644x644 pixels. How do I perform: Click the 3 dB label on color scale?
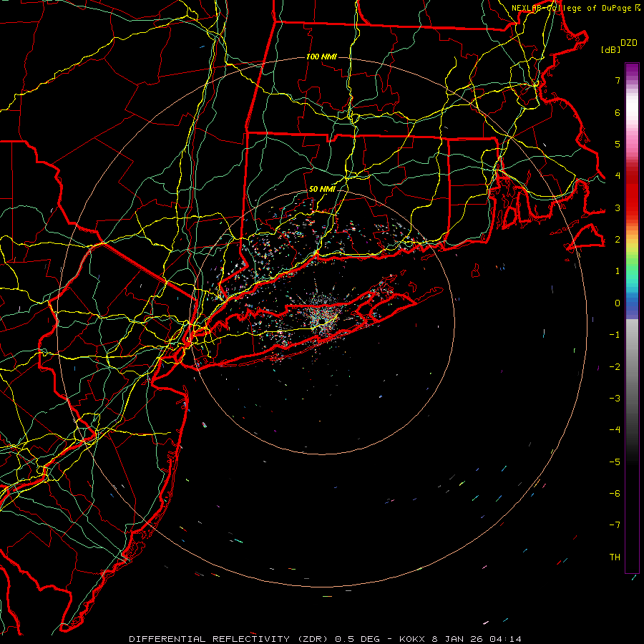618,208
